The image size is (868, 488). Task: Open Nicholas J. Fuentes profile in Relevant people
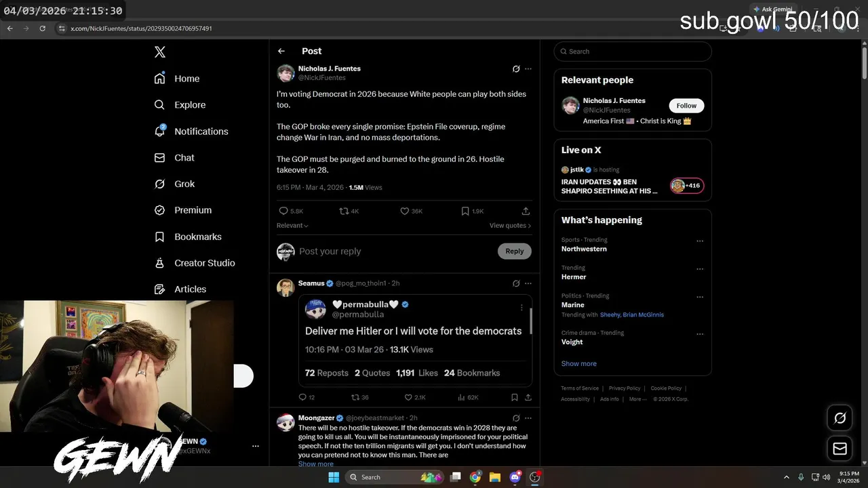coord(614,101)
